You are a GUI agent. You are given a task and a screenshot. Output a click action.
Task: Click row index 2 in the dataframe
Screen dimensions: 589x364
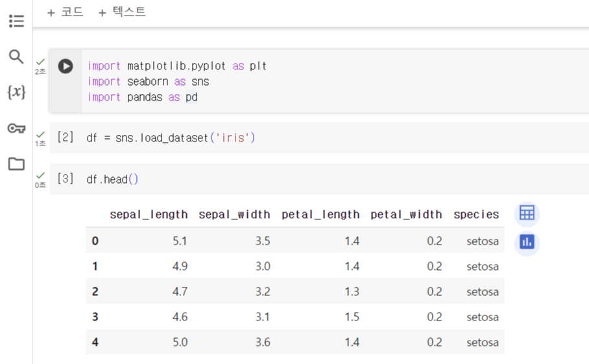[x=95, y=291]
